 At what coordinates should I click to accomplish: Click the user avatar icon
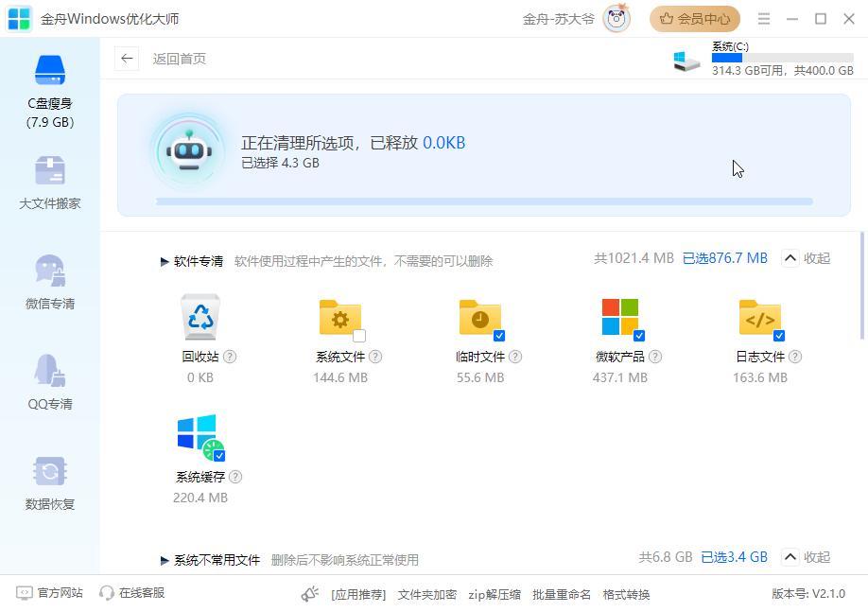coord(616,19)
